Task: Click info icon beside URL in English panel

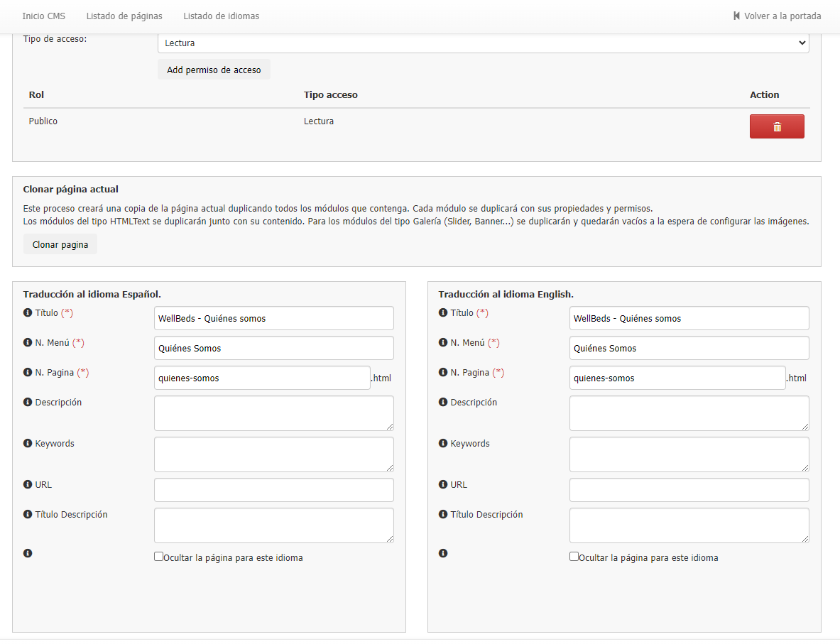Action: (443, 484)
